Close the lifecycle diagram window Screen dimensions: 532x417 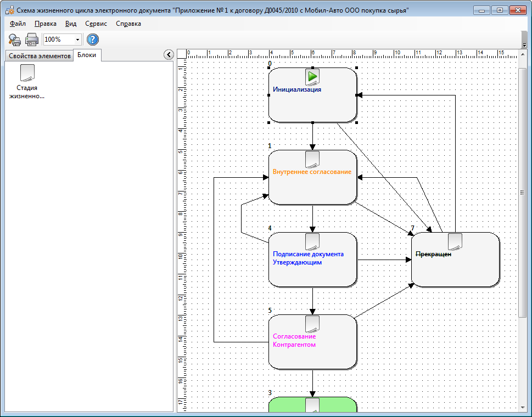518,10
